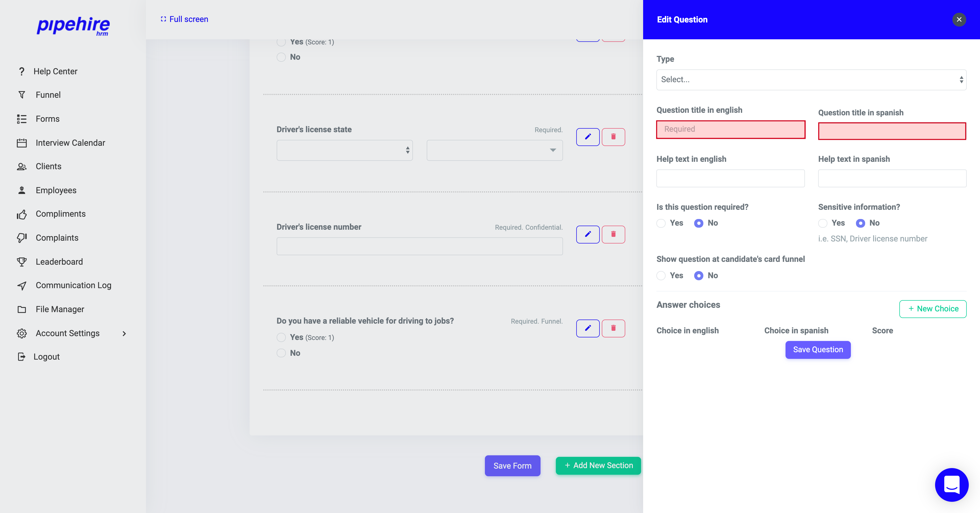Add a New Choice answer
Screen dimensions: 980x513
point(933,309)
